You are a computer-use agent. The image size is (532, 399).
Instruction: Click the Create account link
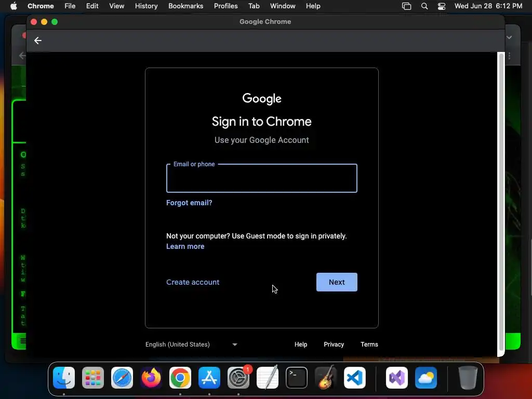[193, 282]
